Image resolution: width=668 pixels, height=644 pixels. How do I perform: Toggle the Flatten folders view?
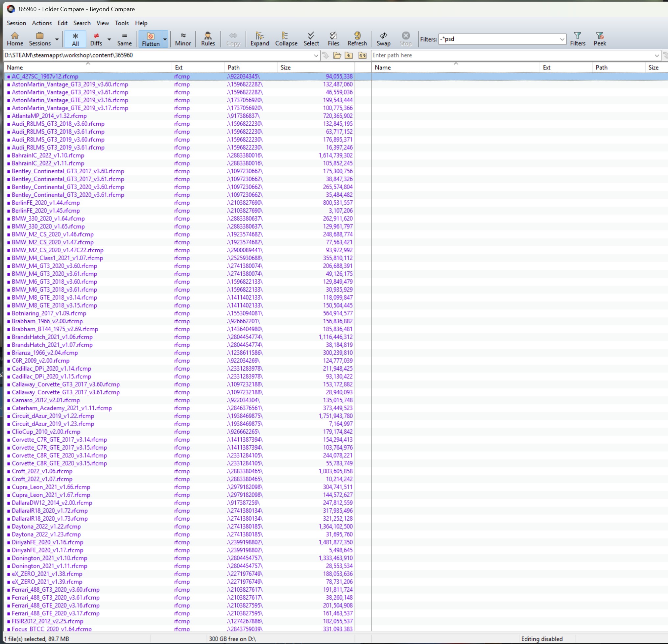coord(150,39)
